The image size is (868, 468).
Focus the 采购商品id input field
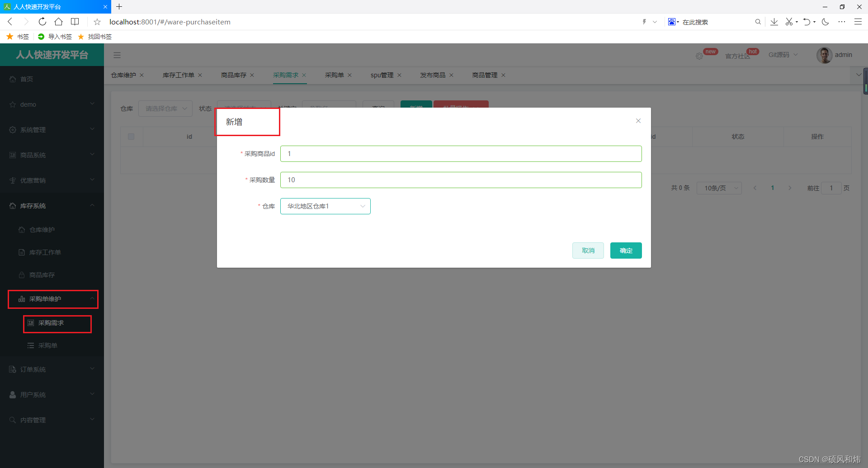461,154
